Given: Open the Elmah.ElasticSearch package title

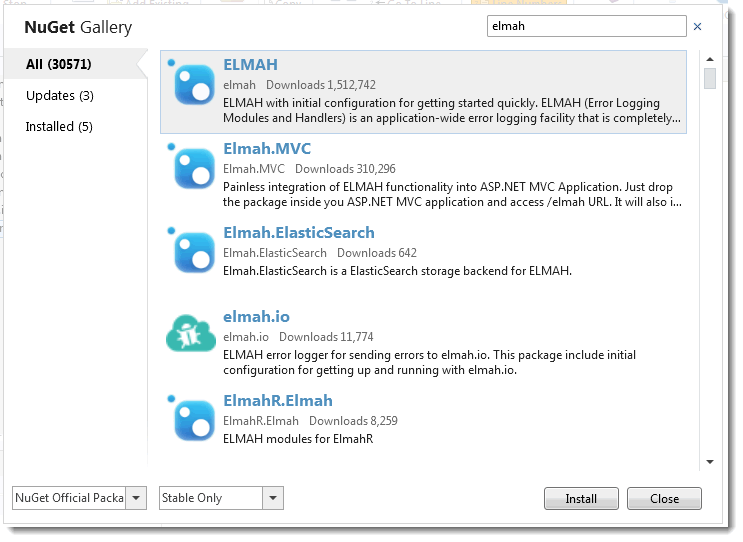Looking at the screenshot, I should pyautogui.click(x=299, y=232).
